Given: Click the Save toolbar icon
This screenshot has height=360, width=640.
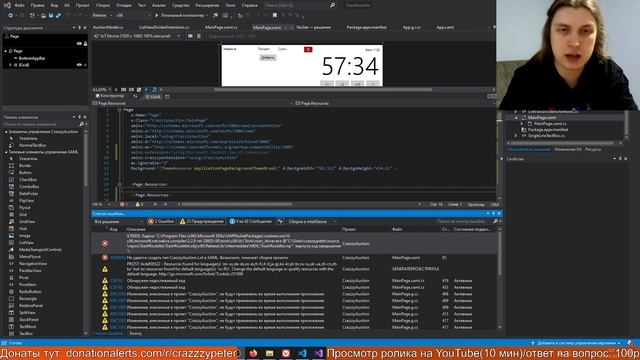Looking at the screenshot, I should [x=51, y=16].
